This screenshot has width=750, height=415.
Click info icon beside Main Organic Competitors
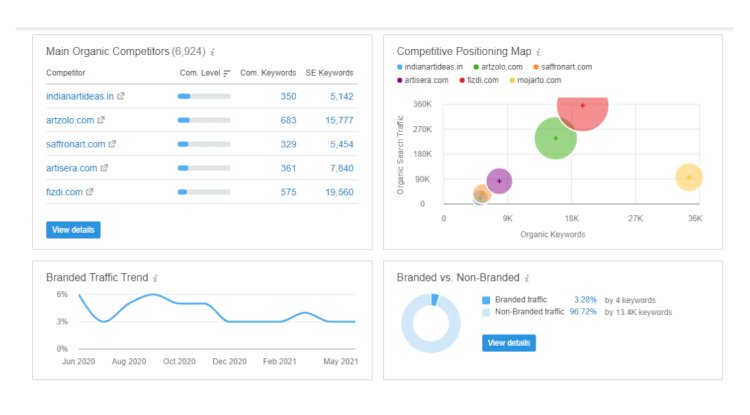click(x=212, y=52)
